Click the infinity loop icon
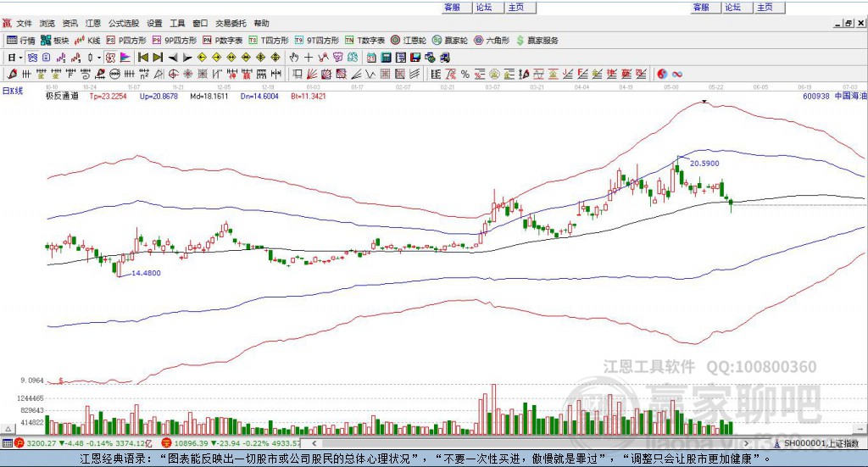The height and width of the screenshot is (467, 868). (677, 74)
